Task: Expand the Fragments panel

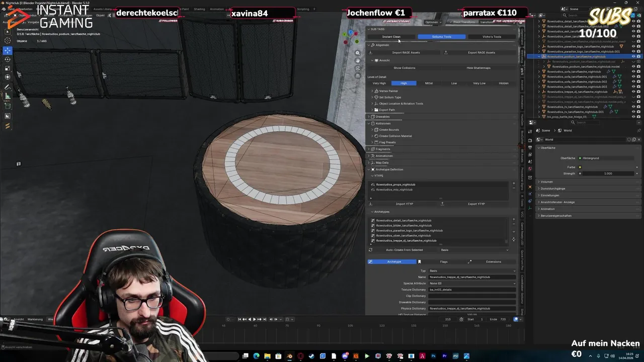Action: 382,149
